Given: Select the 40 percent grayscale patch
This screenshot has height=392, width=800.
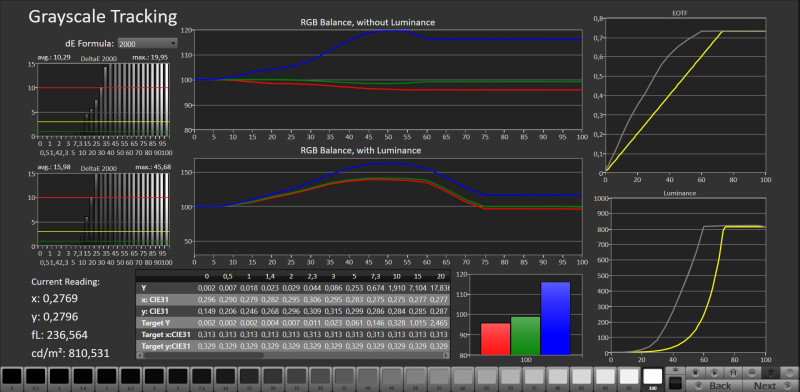Looking at the screenshot, I should pyautogui.click(x=368, y=379).
